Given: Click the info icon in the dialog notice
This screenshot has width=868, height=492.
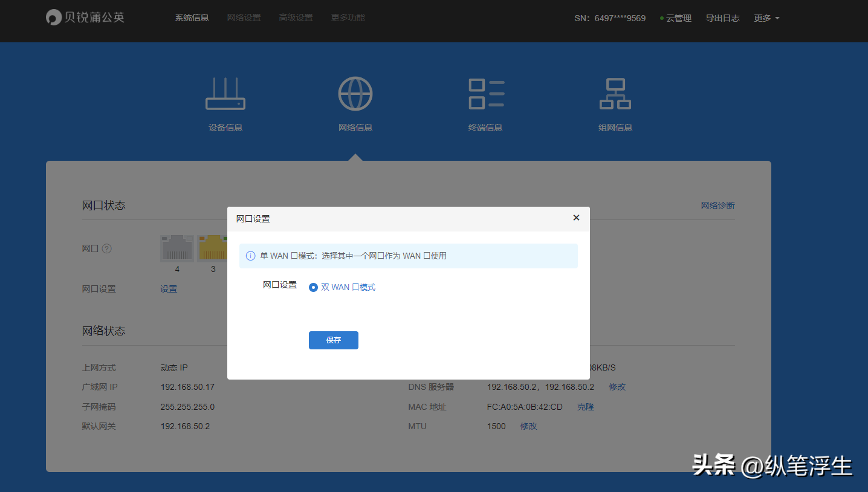Looking at the screenshot, I should 251,256.
